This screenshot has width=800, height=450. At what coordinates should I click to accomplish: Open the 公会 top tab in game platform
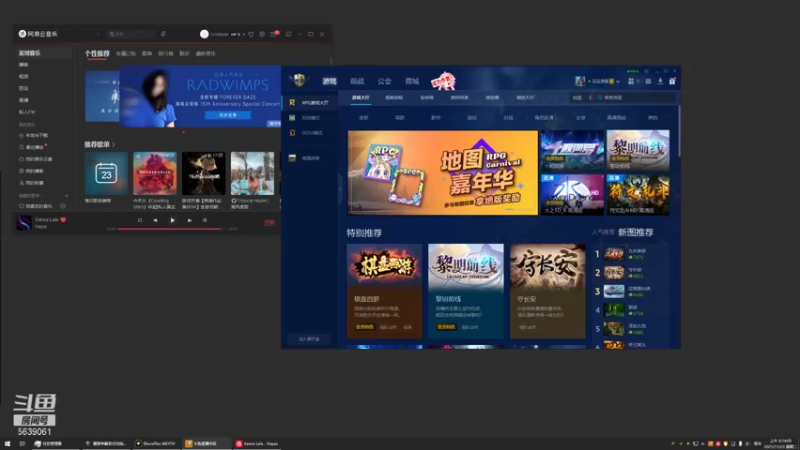[x=384, y=81]
